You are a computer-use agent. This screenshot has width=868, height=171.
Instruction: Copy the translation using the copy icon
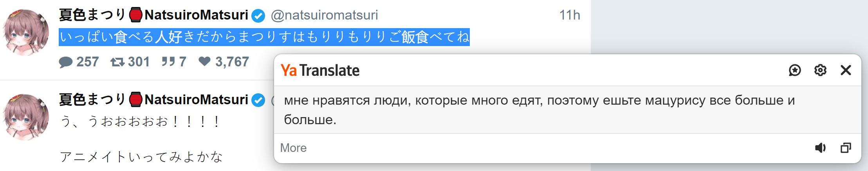846,148
